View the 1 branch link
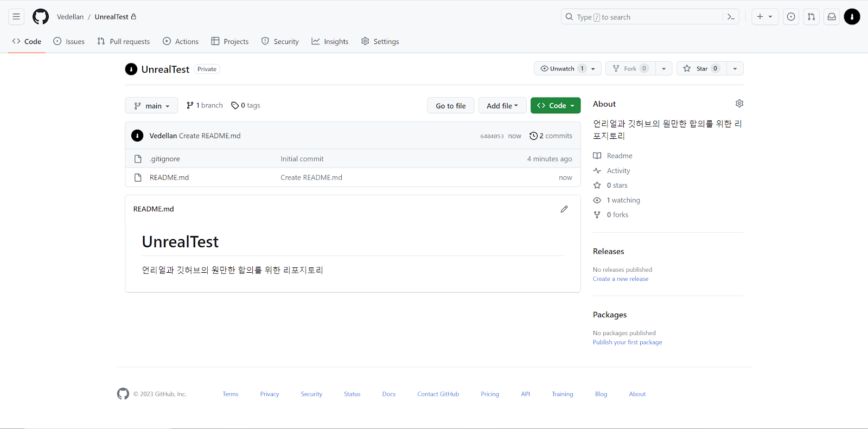Image resolution: width=868 pixels, height=429 pixels. coord(205,105)
